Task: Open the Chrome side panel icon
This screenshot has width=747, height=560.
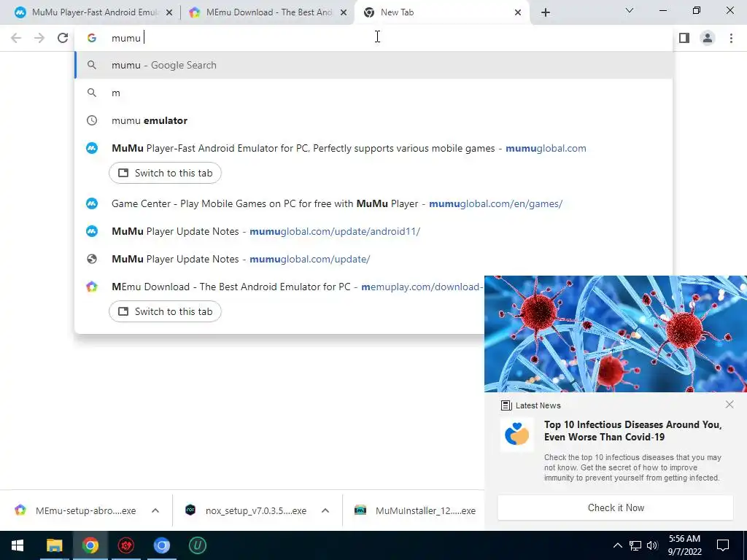Action: coord(684,38)
